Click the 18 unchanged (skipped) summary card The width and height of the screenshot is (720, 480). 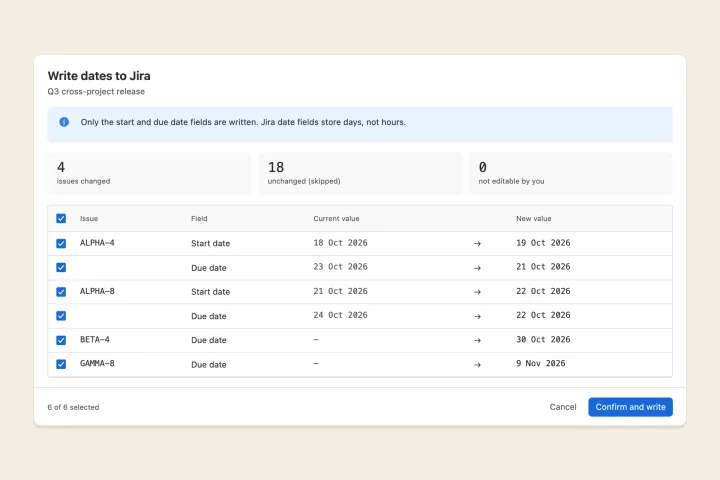pyautogui.click(x=360, y=173)
